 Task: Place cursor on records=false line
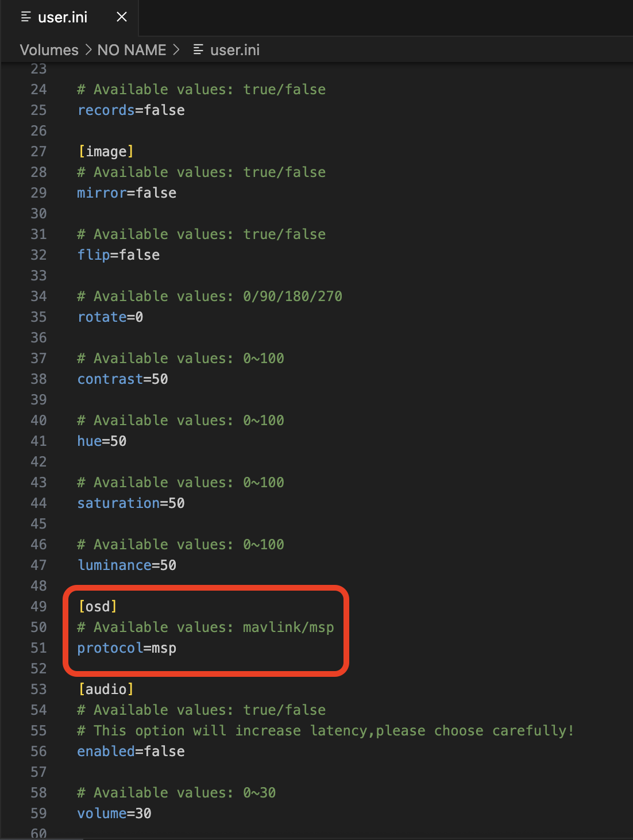coord(131,110)
